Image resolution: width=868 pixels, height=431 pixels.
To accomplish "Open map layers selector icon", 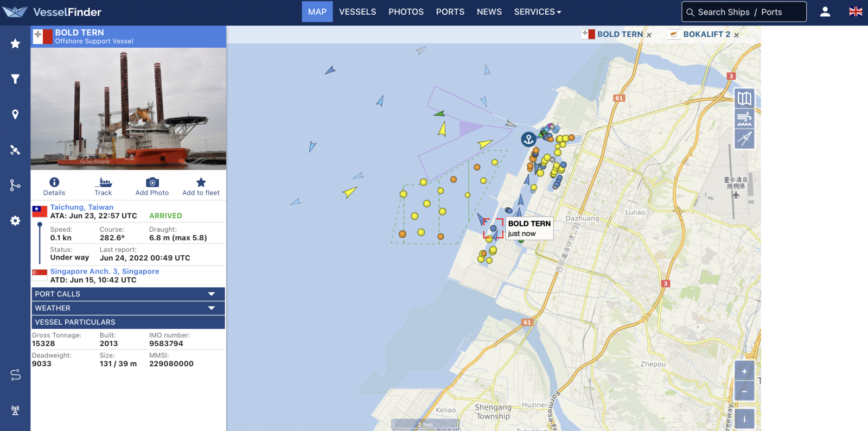I will pos(744,98).
